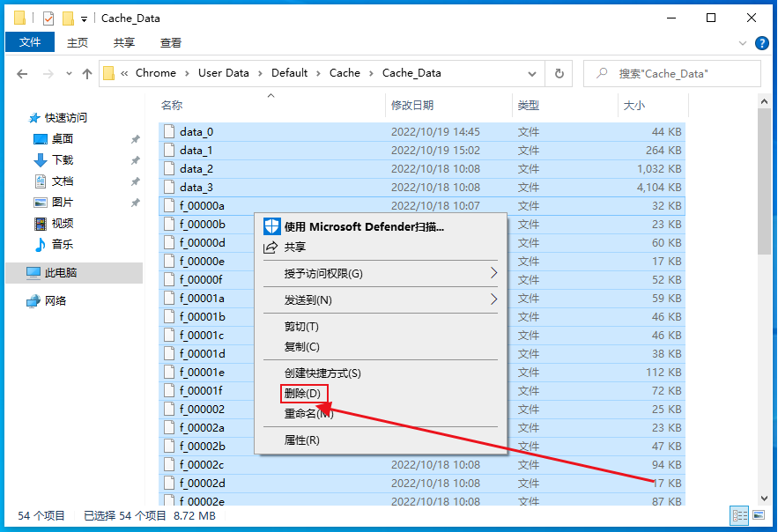Click the file icon of data_0
Image resolution: width=778 pixels, height=532 pixels.
(x=169, y=131)
